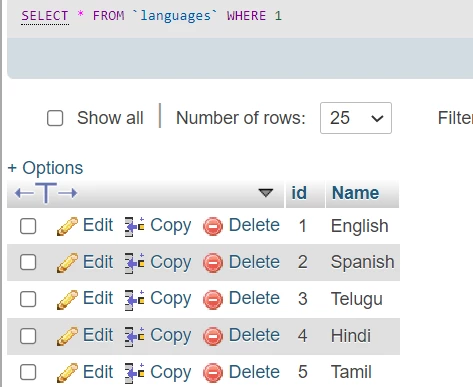
Task: Click the red Delete icon for Spanish
Action: tap(213, 263)
